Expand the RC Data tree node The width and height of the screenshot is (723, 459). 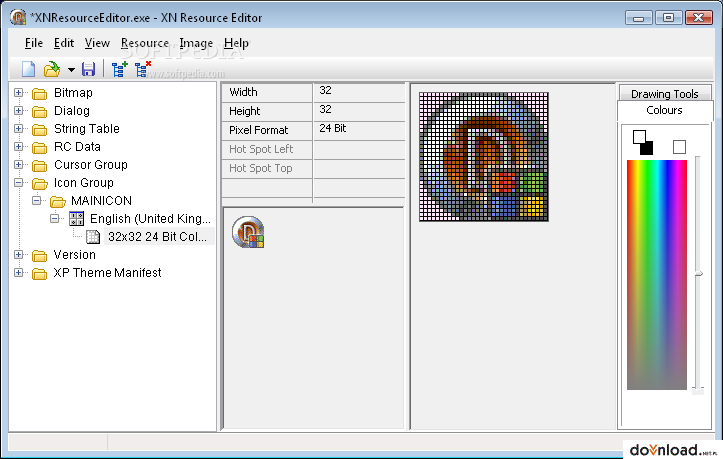tap(18, 147)
